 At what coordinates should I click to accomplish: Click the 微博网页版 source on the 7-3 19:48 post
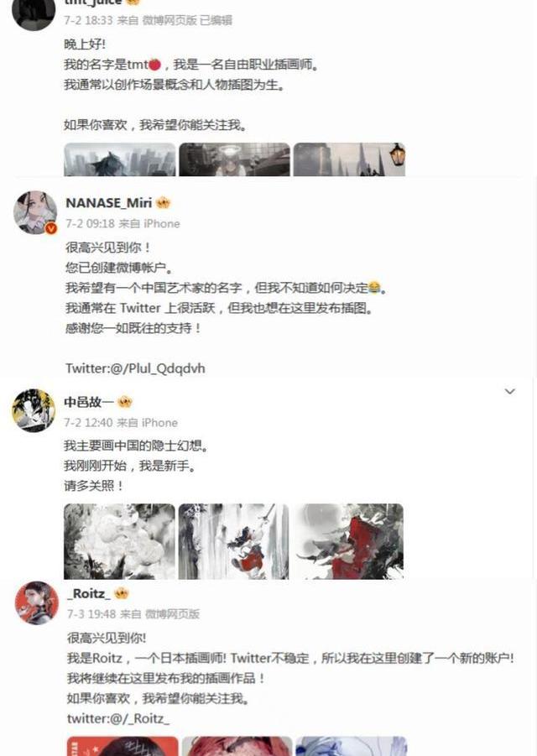[x=173, y=613]
